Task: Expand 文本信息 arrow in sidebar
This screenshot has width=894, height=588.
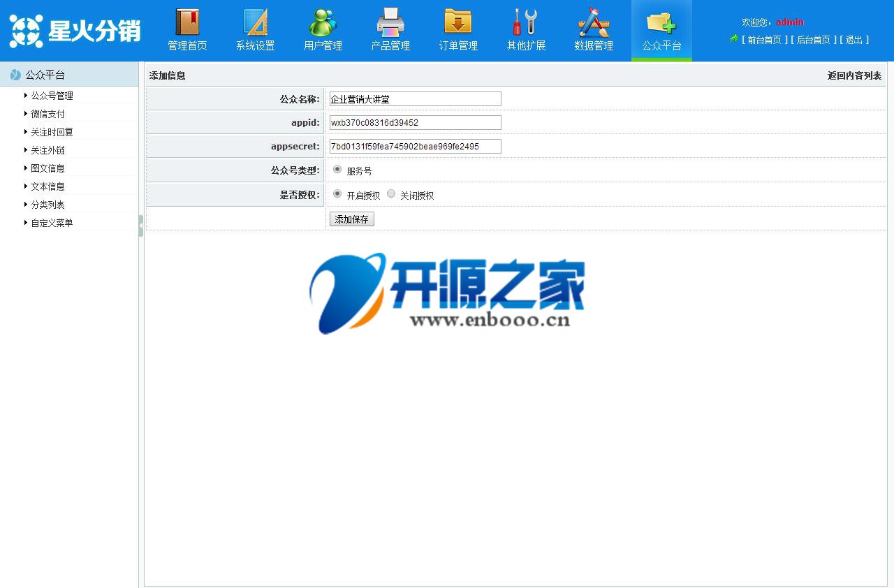Action: [26, 186]
